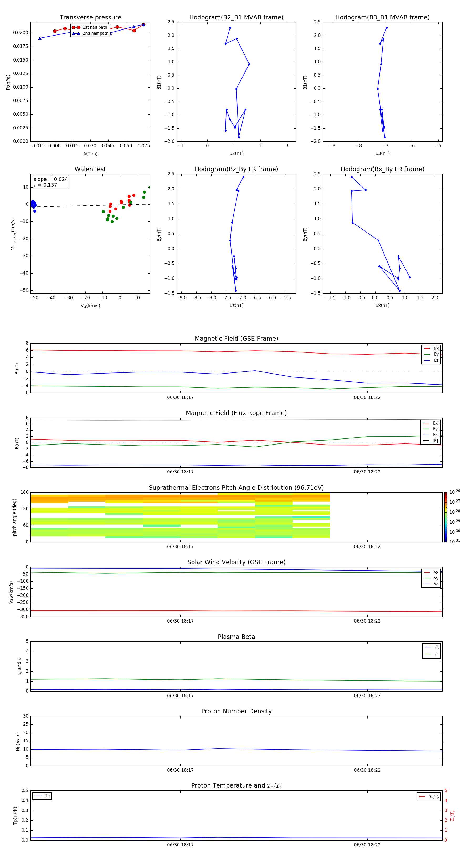
Task: Click 'Bx(nT)' x-axis label
Action: [382, 306]
